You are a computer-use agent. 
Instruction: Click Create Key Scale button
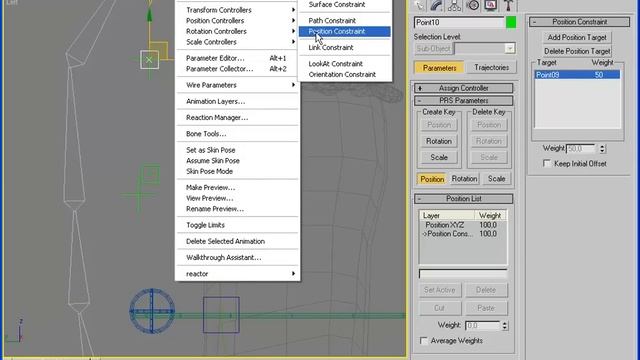[x=439, y=157]
